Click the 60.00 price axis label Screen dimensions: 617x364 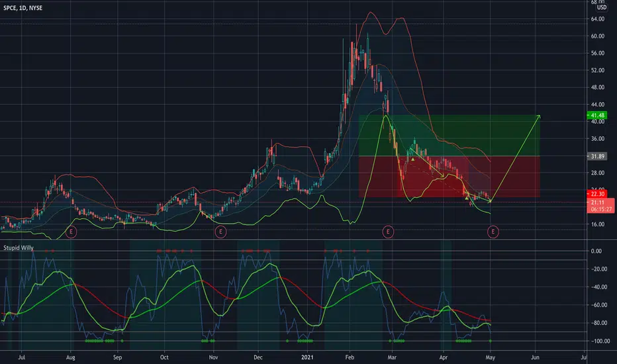click(597, 36)
